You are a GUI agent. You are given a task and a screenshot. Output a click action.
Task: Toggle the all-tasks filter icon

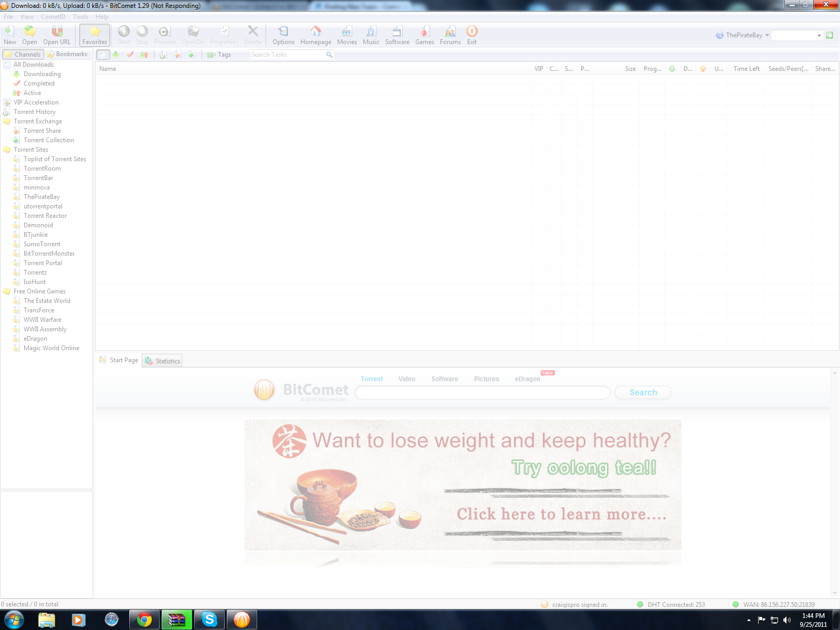point(103,55)
